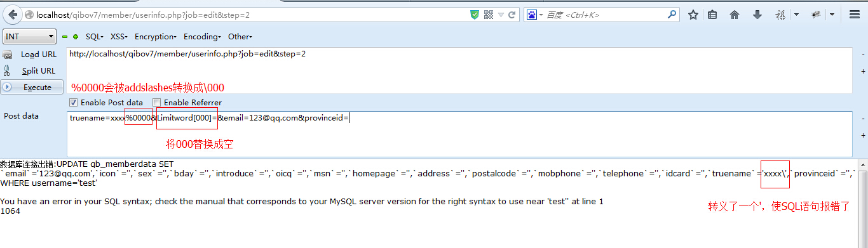Click the green minus HackBar icon
The height and width of the screenshot is (248, 868).
coord(65,37)
